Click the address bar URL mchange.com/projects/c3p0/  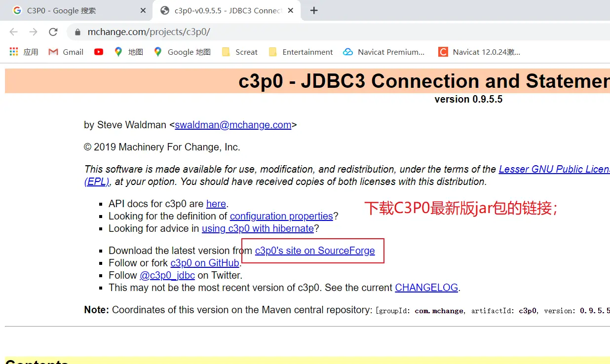[x=149, y=32]
